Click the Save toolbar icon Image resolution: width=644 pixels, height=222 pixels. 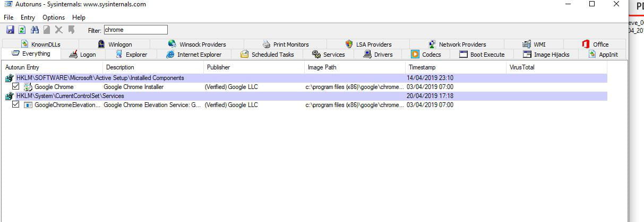click(10, 30)
